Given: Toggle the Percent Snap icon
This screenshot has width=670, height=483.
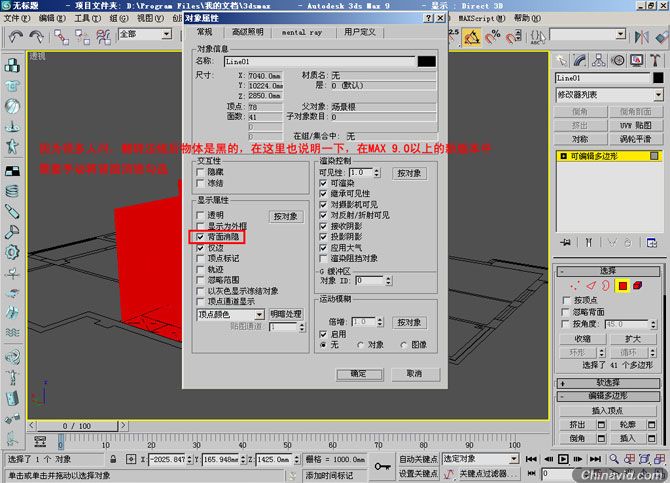Looking at the screenshot, I should 493,38.
